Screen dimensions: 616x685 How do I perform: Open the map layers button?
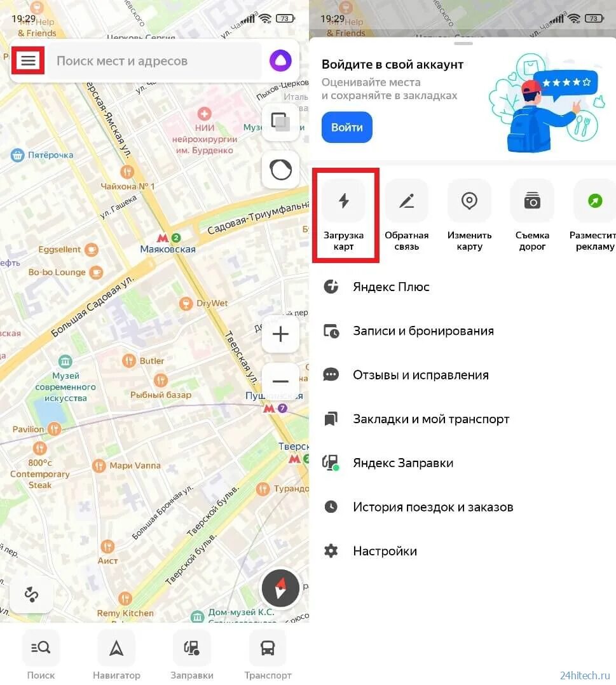click(x=280, y=121)
